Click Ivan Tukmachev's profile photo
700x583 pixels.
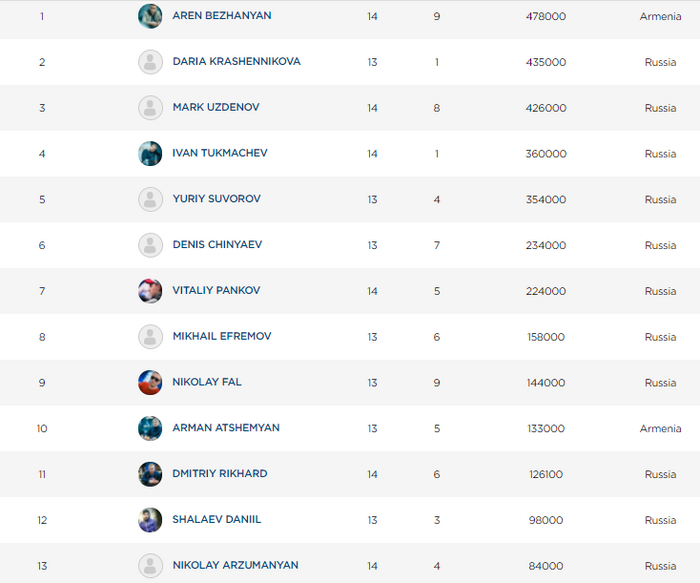150,154
